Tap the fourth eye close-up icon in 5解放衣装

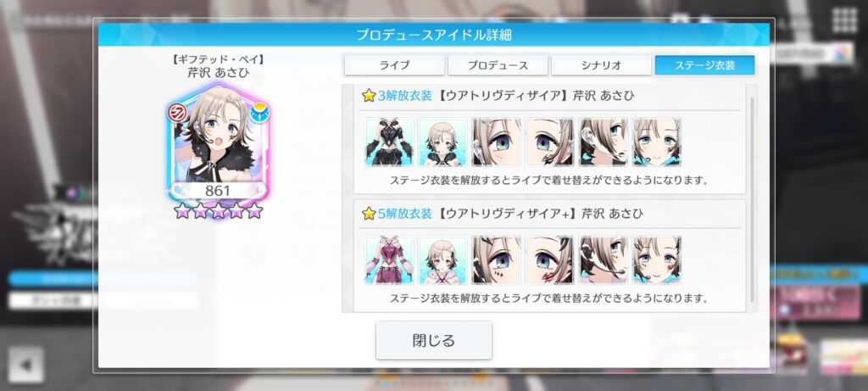pyautogui.click(x=549, y=260)
